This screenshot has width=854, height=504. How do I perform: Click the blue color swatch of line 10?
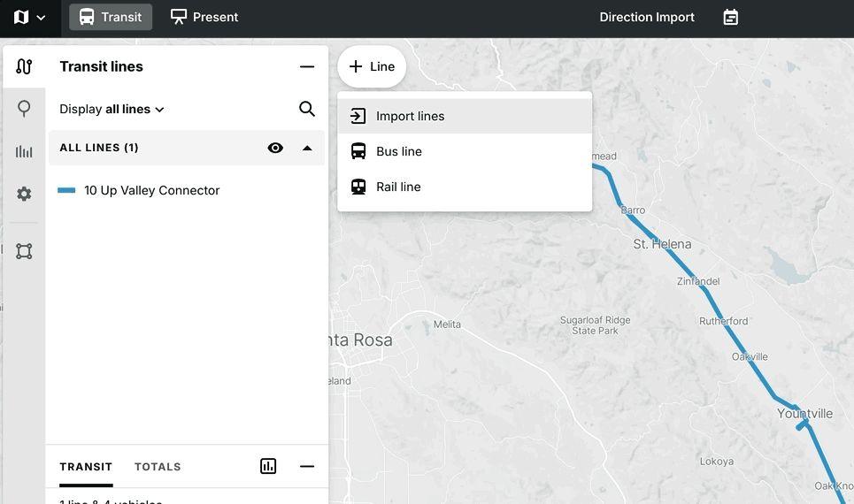(66, 190)
